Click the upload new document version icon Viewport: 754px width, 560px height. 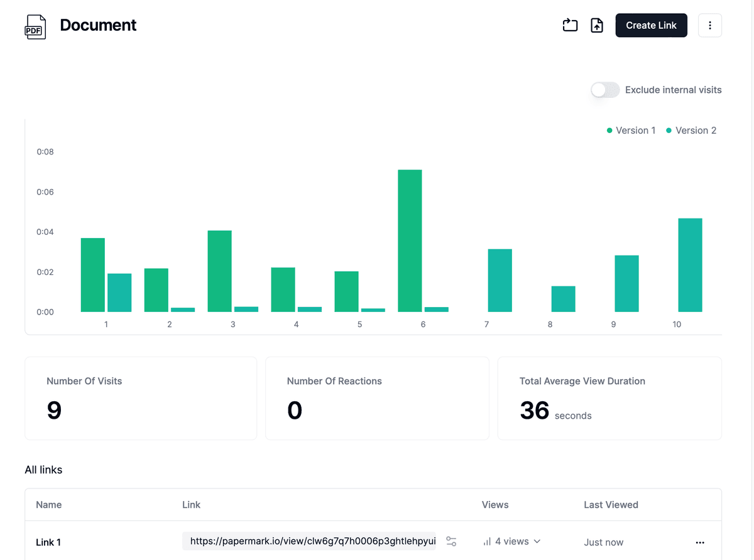click(596, 25)
